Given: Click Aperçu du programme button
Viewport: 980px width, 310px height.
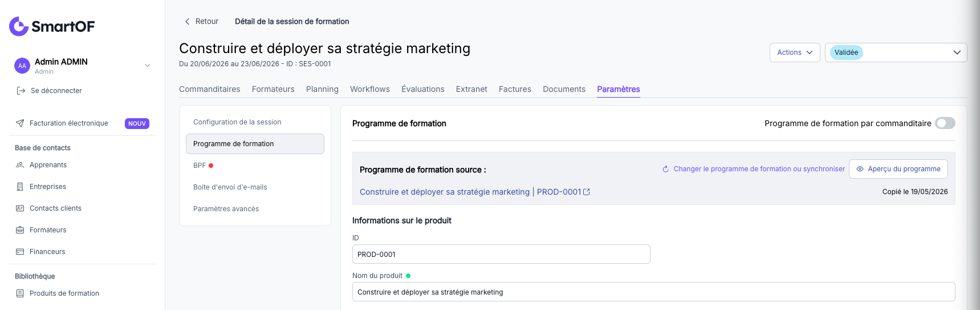Looking at the screenshot, I should coord(898,169).
